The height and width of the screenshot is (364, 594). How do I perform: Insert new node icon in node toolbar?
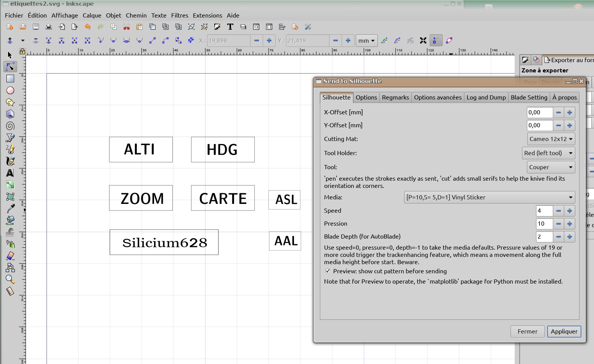(10, 40)
